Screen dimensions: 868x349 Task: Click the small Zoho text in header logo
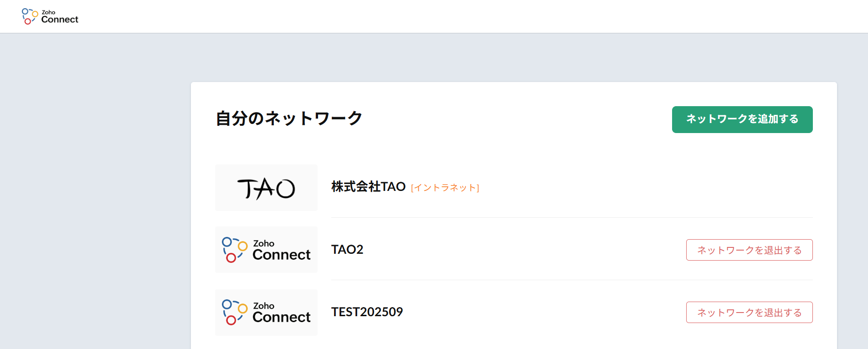click(x=48, y=12)
